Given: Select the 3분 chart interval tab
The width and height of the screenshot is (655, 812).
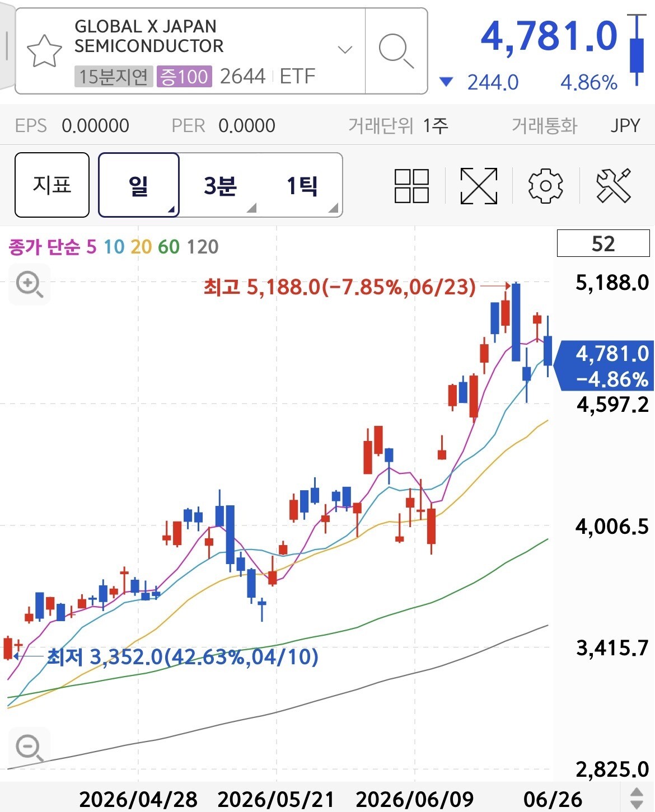Looking at the screenshot, I should (220, 185).
